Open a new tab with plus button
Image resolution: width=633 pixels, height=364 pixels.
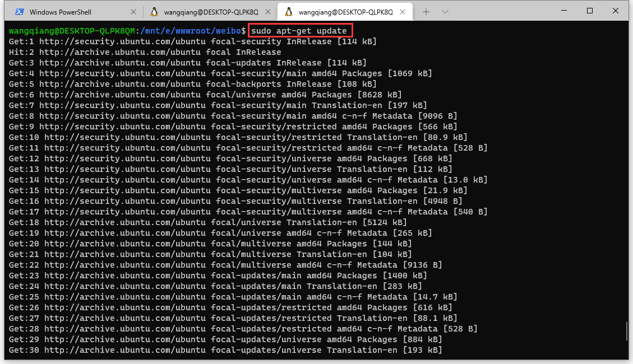coord(426,12)
